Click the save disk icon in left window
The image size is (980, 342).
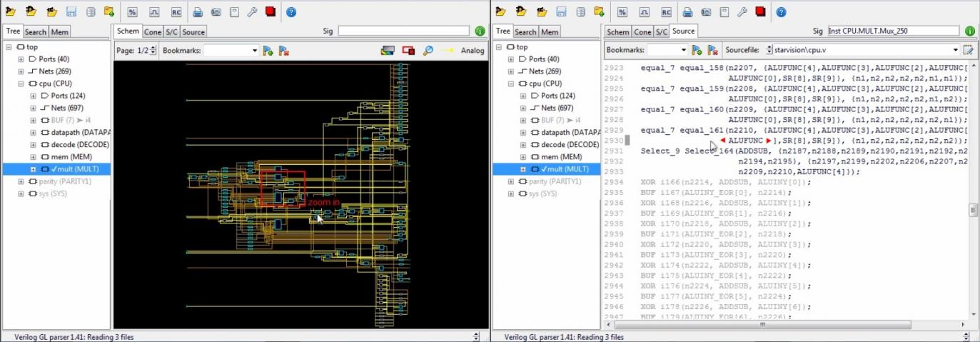71,11
